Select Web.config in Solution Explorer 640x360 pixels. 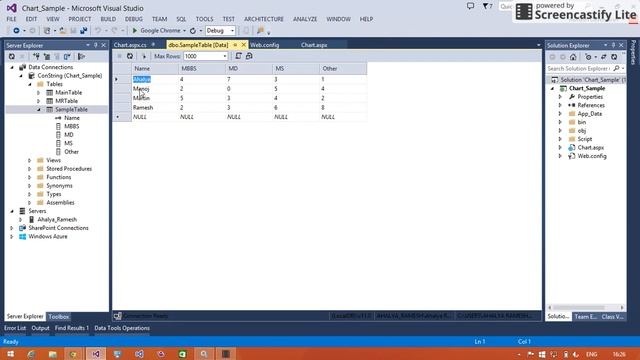[592, 156]
